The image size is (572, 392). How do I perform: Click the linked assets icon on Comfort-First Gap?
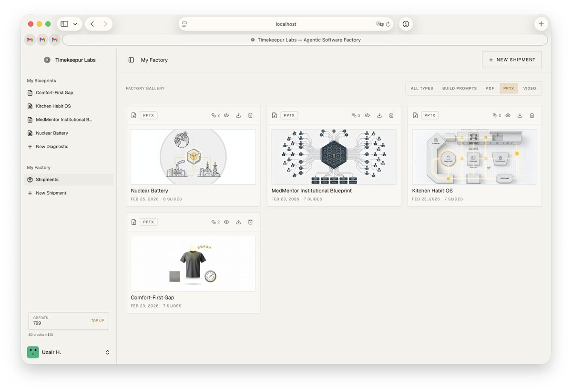click(214, 221)
